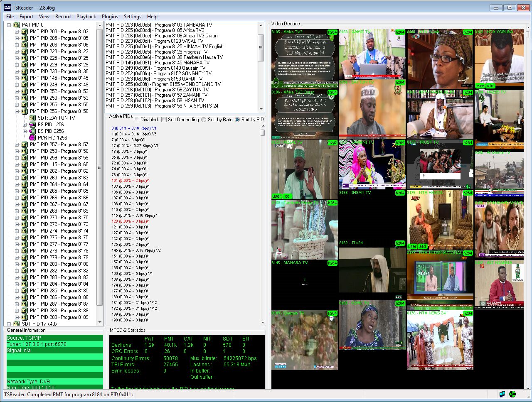This screenshot has height=402, width=532.
Task: Open the TRUST TV video thumbnail
Action: 440,164
